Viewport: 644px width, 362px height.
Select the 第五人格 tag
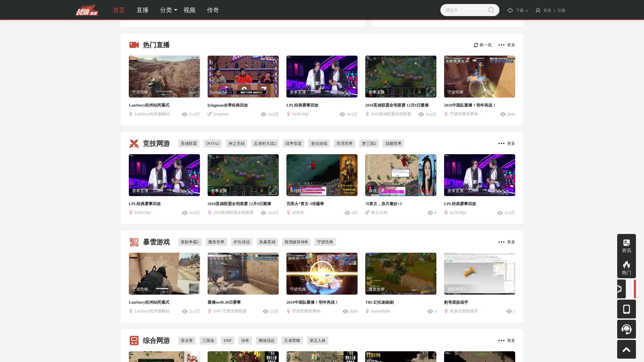click(318, 341)
